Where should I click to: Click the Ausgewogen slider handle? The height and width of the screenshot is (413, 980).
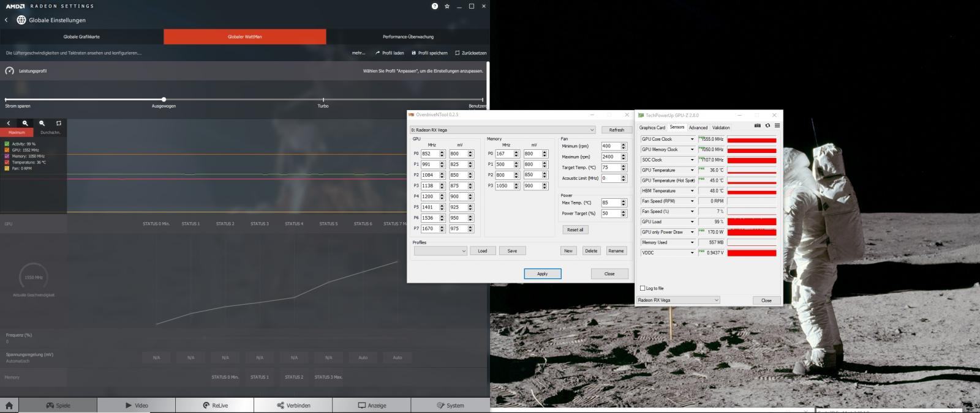(164, 99)
